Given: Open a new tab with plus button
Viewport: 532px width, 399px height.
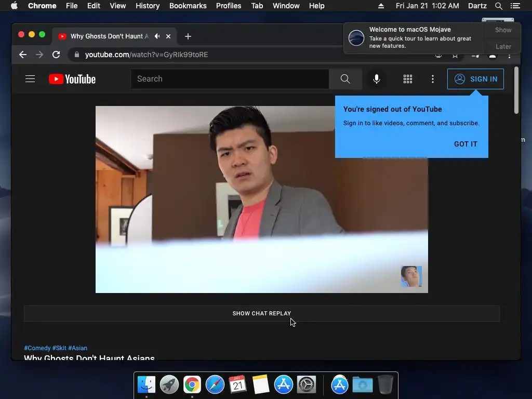Looking at the screenshot, I should click(x=188, y=36).
